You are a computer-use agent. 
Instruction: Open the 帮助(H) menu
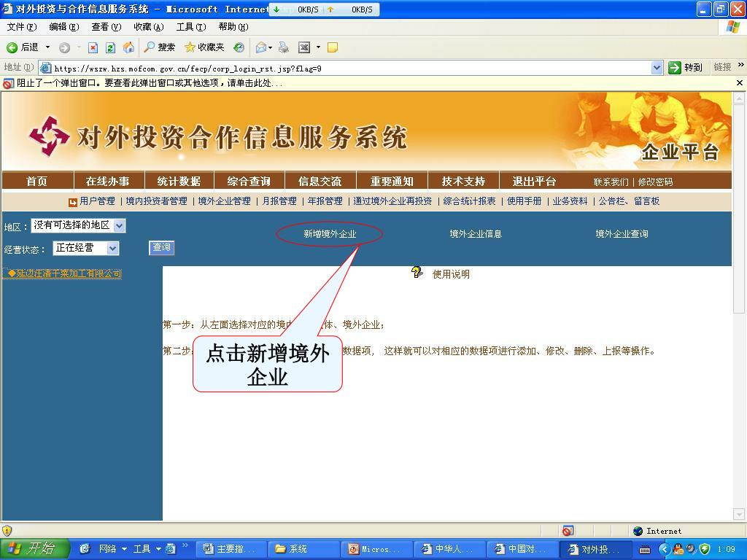pos(233,27)
